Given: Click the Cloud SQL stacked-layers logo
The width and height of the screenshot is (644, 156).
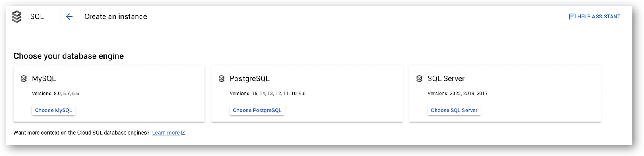Looking at the screenshot, I should pyautogui.click(x=17, y=16).
